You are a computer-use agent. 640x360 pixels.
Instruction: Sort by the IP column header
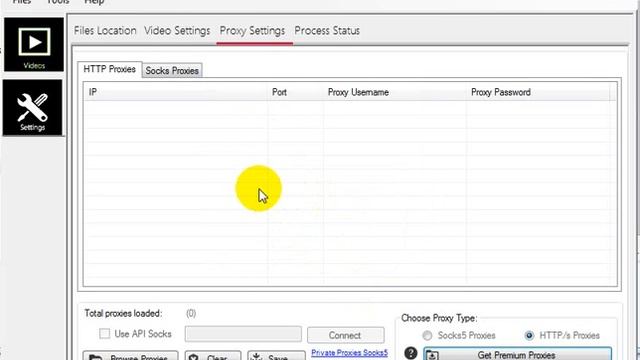coord(176,92)
